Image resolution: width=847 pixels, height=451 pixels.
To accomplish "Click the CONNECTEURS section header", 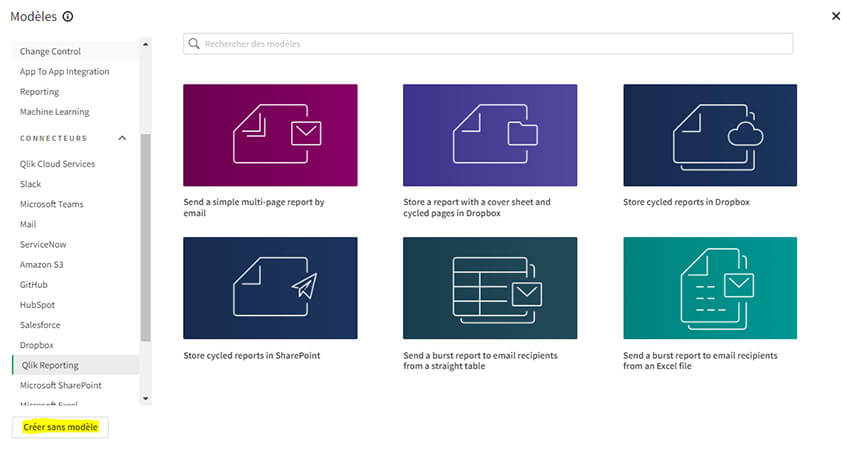I will click(x=53, y=138).
